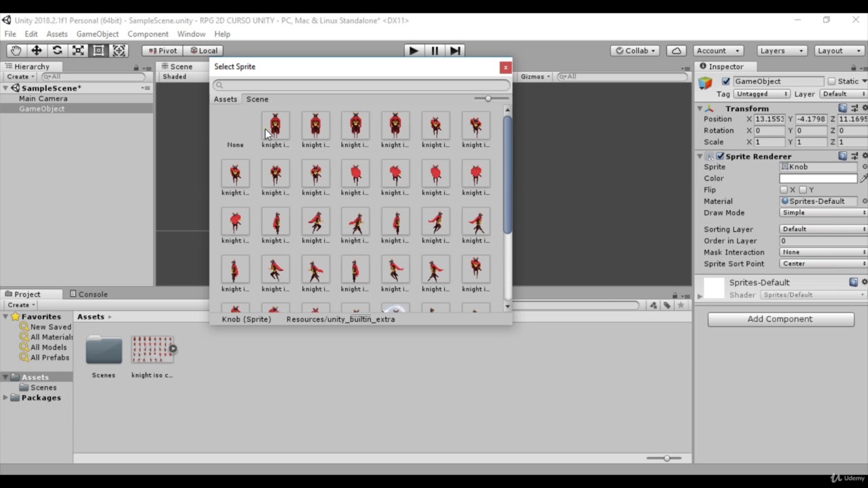Open Sprite Renderer help icon
868x488 pixels.
(x=843, y=156)
